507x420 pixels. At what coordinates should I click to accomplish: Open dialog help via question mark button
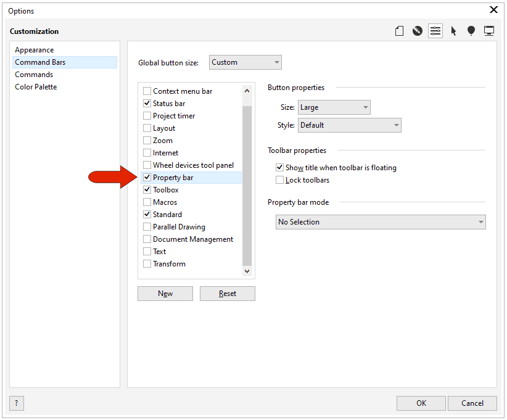pyautogui.click(x=16, y=403)
